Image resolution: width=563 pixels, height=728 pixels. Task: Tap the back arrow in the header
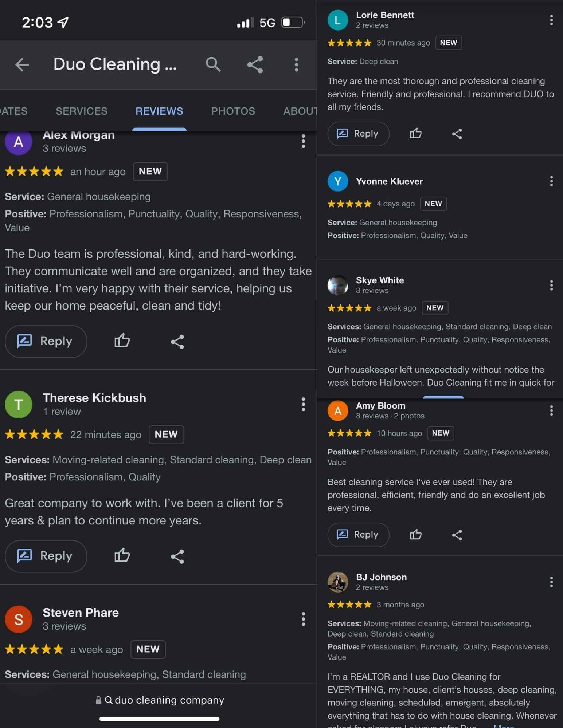point(22,65)
